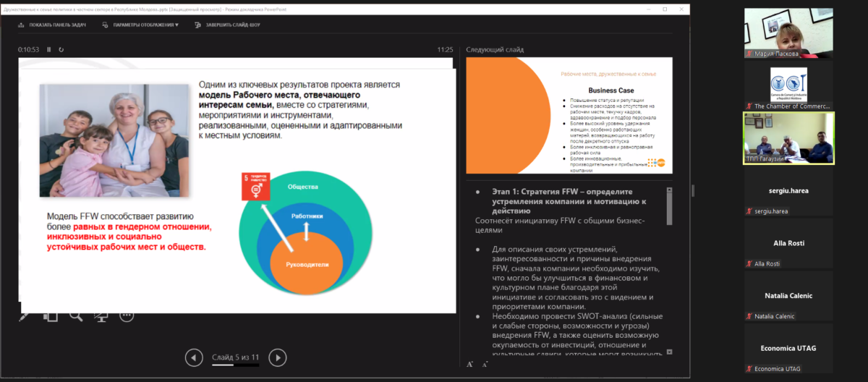Click the end slide show icon
Viewport: 868px width, 382px height.
point(198,25)
